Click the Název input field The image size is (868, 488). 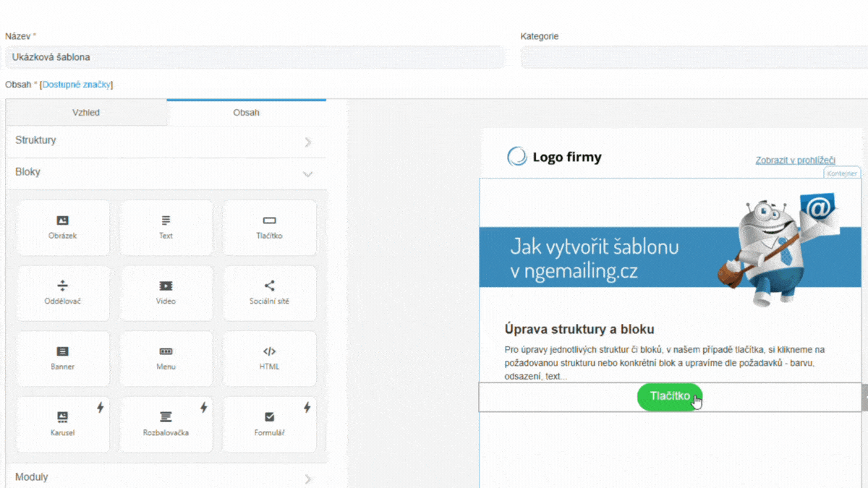click(255, 57)
